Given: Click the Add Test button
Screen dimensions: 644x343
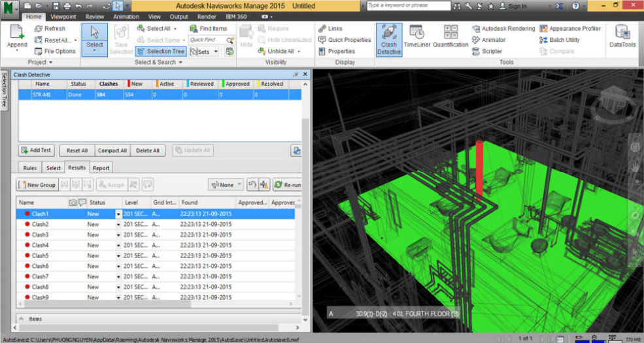Looking at the screenshot, I should [x=37, y=150].
